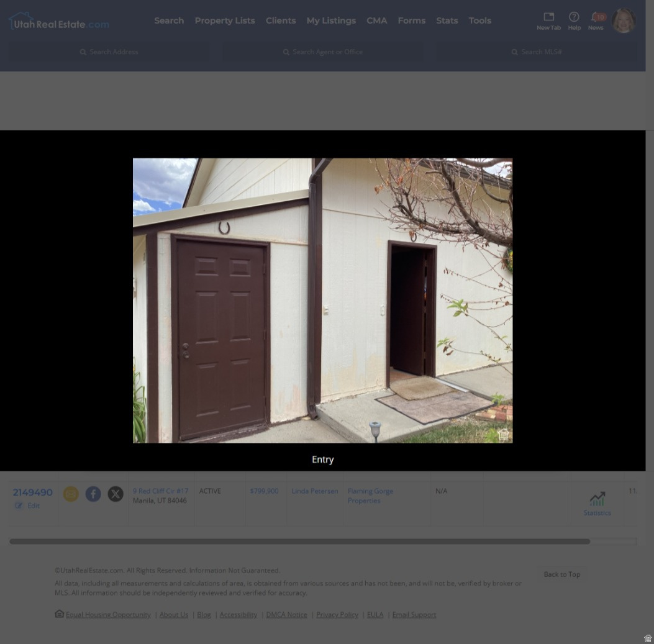Click the Search Address input field

pos(109,52)
